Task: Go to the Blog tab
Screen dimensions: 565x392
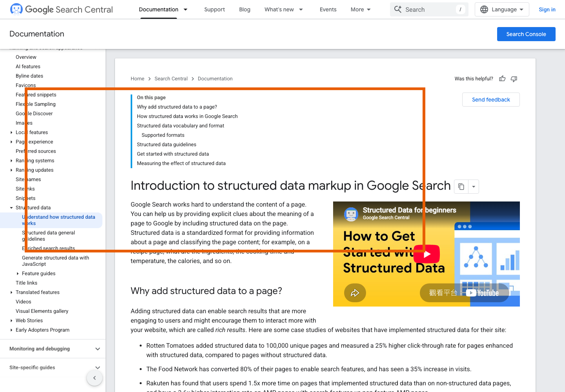Action: coord(245,9)
